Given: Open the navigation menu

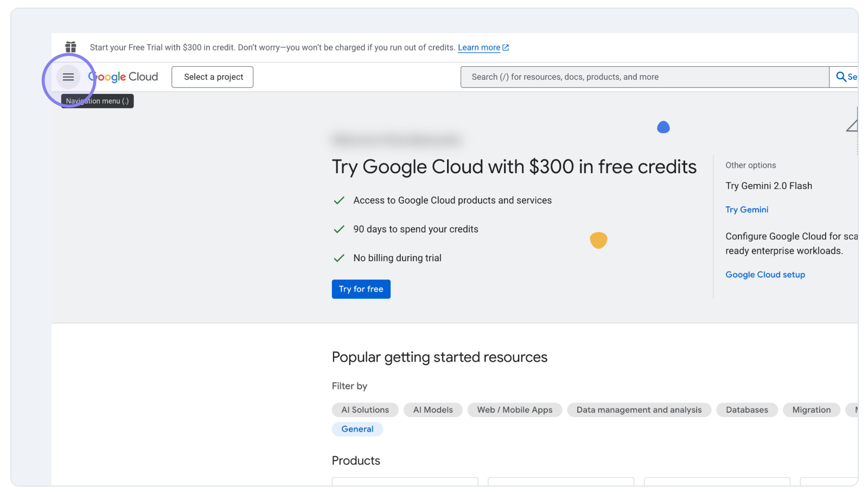Looking at the screenshot, I should point(68,77).
